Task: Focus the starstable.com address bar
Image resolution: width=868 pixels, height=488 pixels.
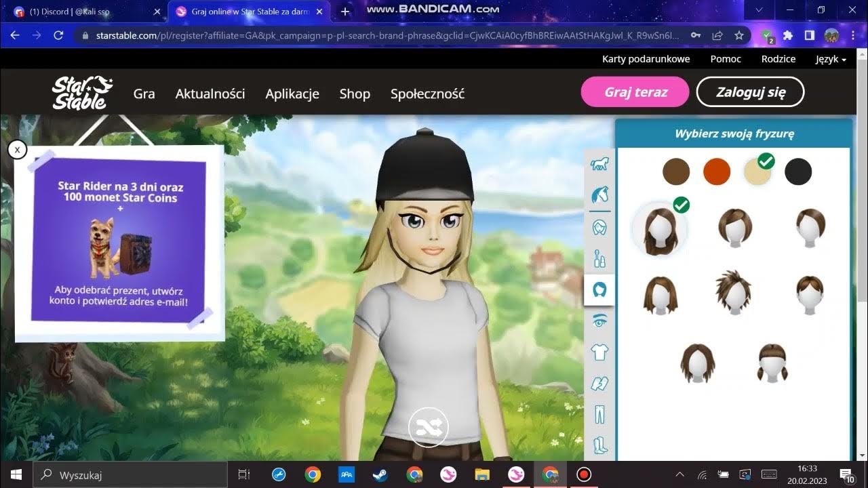Action: (387, 35)
